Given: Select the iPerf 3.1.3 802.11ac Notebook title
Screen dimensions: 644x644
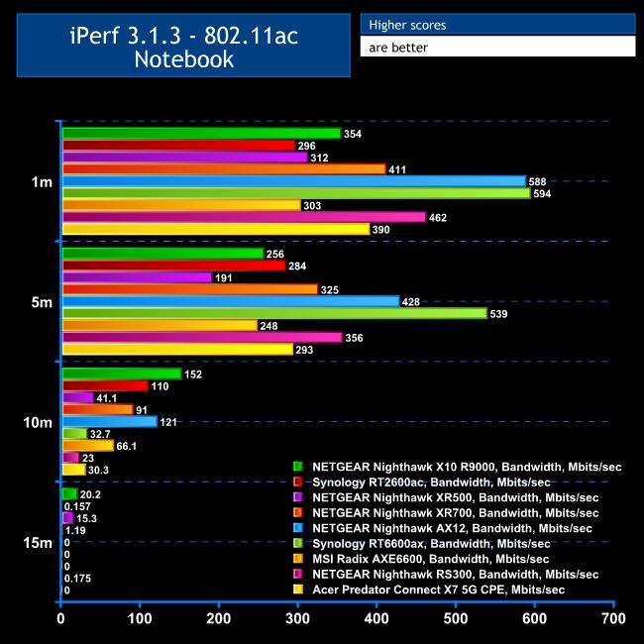Looking at the screenshot, I should click(x=183, y=46).
